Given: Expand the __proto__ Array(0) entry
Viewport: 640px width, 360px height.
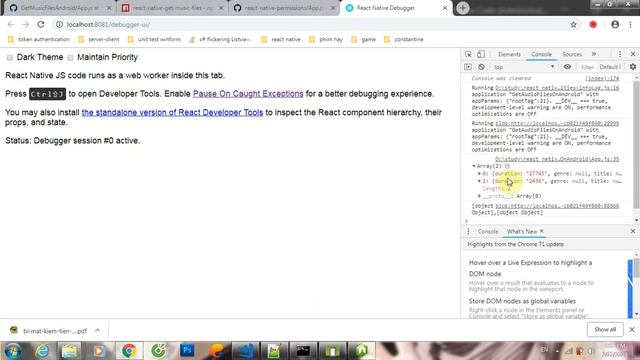Looking at the screenshot, I should coord(480,196).
